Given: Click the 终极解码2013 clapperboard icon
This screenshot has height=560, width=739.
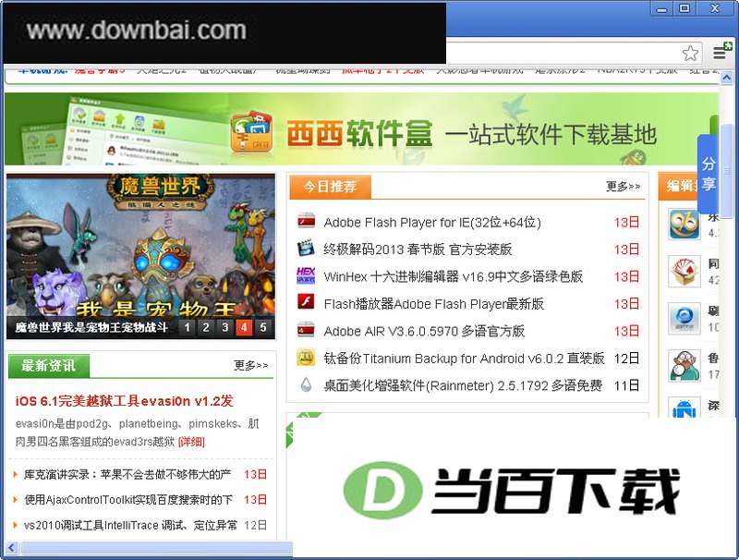Looking at the screenshot, I should point(306,248).
